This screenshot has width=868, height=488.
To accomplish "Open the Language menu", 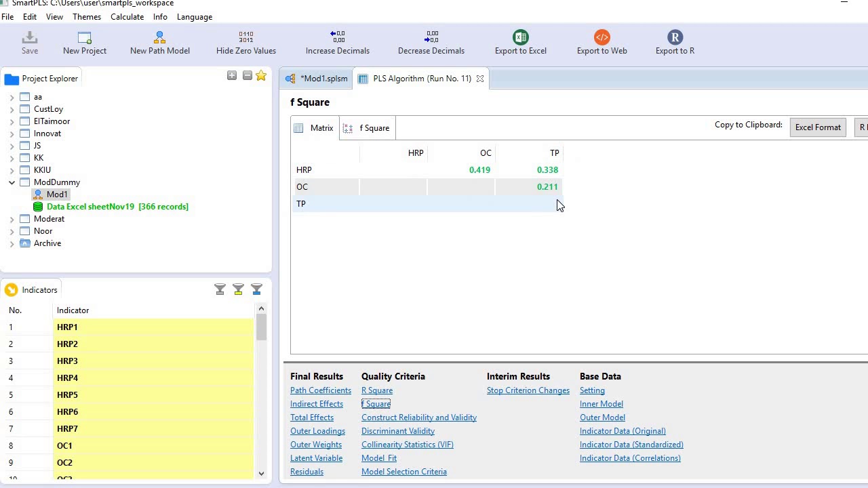I will pos(195,17).
